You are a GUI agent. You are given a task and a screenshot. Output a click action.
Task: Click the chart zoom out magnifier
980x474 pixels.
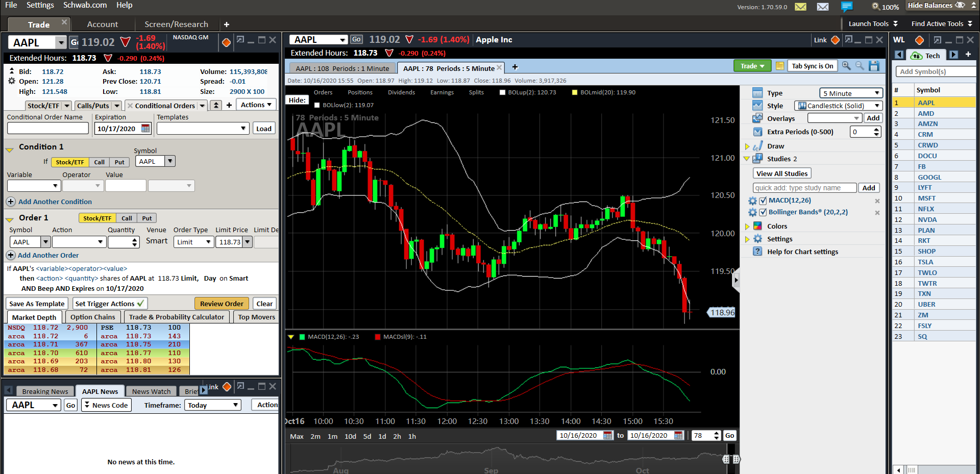[860, 66]
